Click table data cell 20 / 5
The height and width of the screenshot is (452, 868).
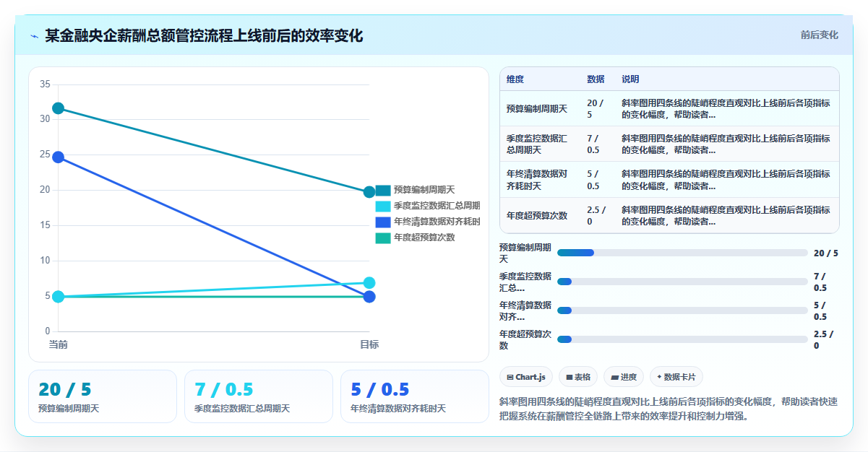point(597,108)
